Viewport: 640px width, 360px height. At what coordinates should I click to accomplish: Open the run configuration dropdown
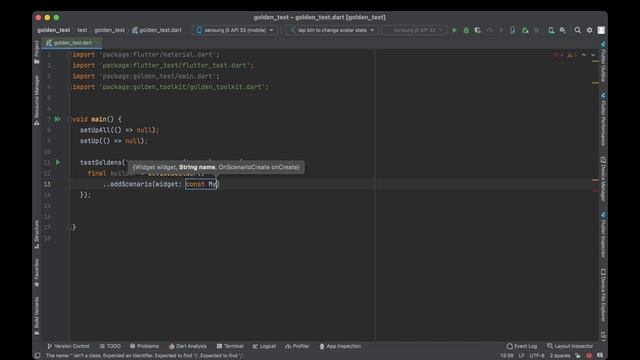332,30
